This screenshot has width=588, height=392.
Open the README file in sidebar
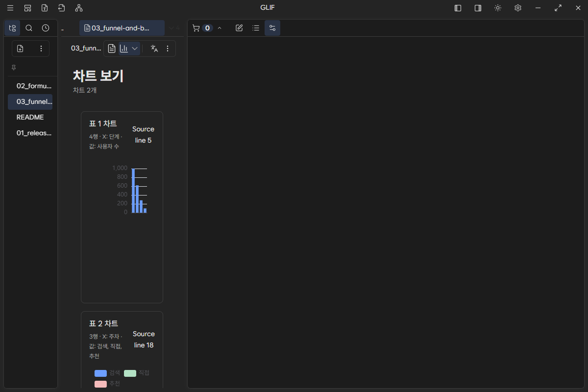coord(30,117)
